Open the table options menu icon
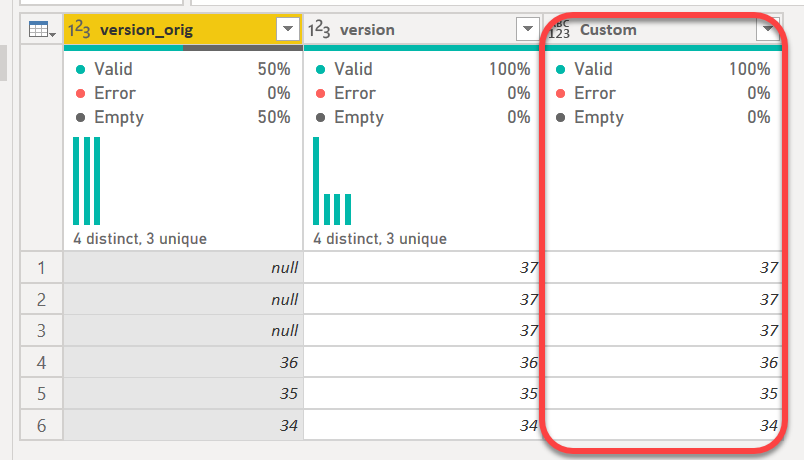 pos(42,30)
